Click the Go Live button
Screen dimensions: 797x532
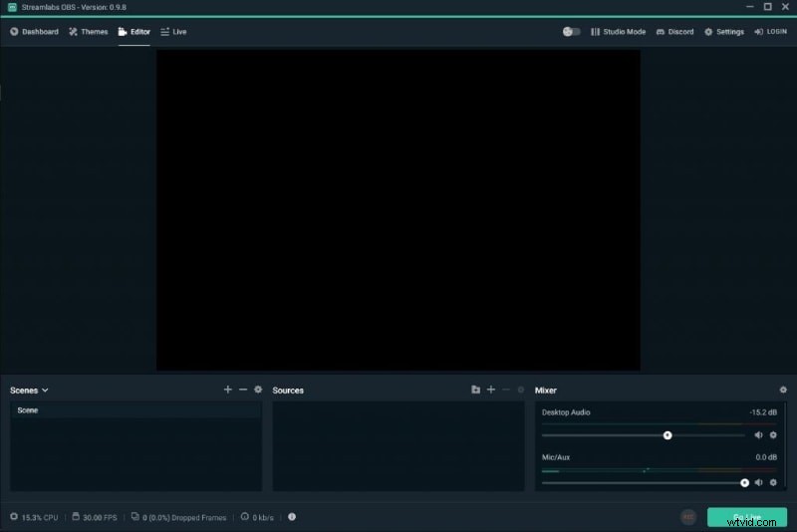pyautogui.click(x=746, y=517)
